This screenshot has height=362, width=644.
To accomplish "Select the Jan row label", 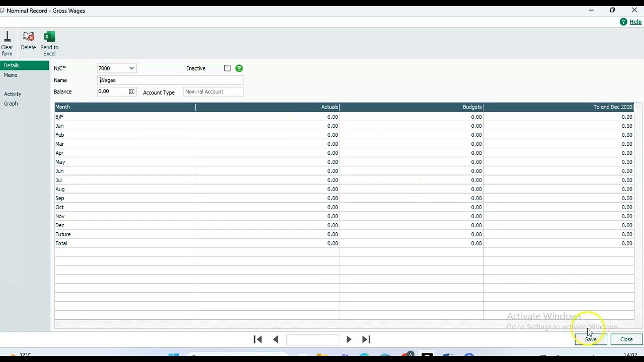I will (x=59, y=126).
